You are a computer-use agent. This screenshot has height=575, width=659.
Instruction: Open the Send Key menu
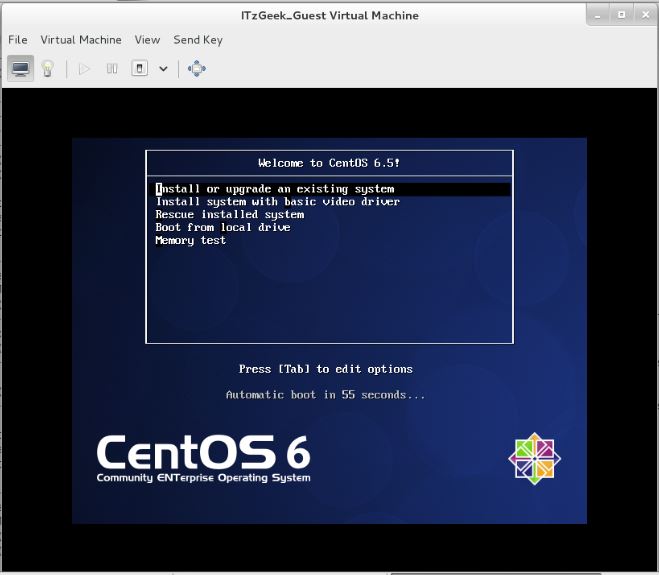pos(198,40)
